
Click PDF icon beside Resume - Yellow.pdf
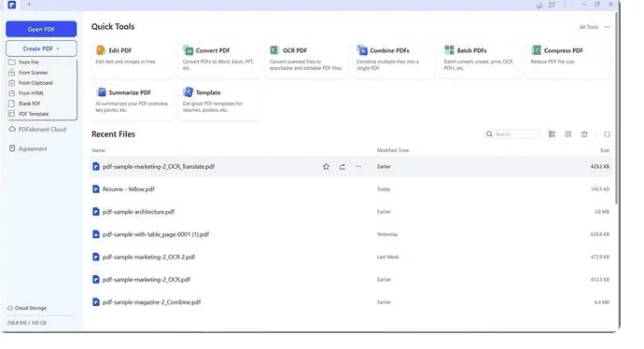[x=96, y=189]
